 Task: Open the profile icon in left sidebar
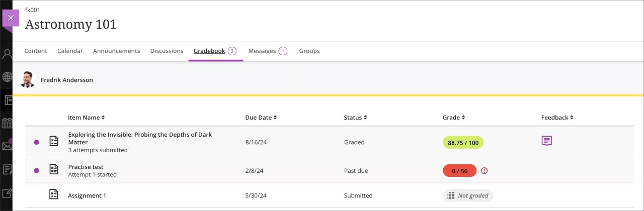point(7,54)
